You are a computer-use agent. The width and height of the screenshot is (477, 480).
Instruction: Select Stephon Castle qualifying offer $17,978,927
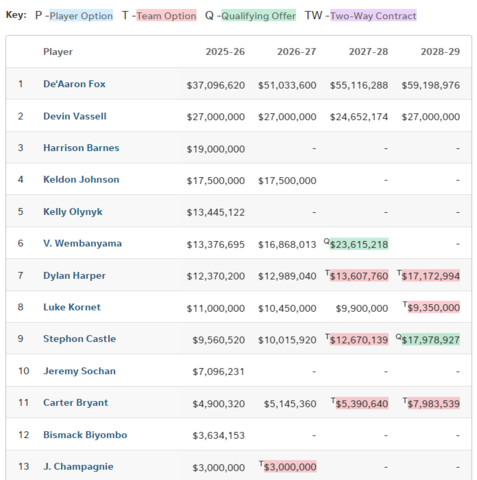pyautogui.click(x=431, y=340)
